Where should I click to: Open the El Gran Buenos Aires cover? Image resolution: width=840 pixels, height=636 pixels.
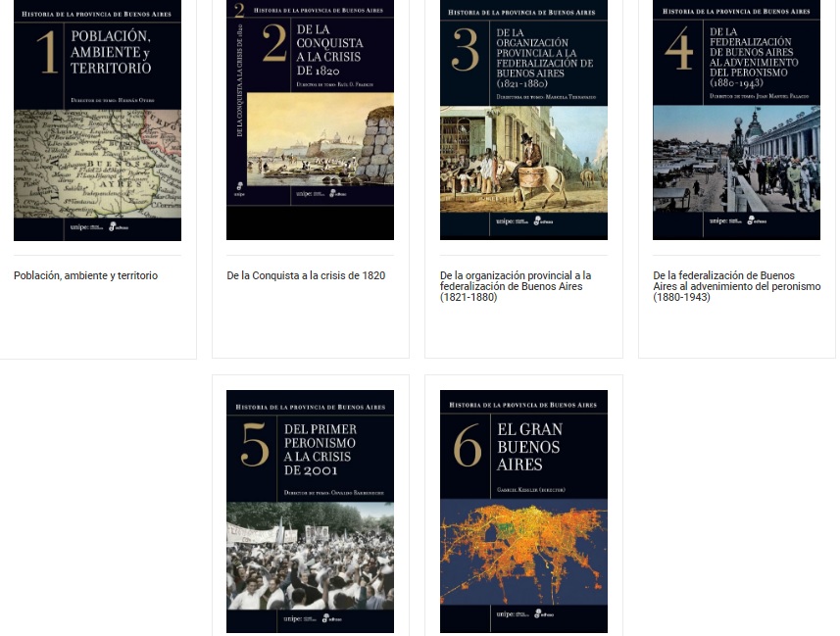524,512
